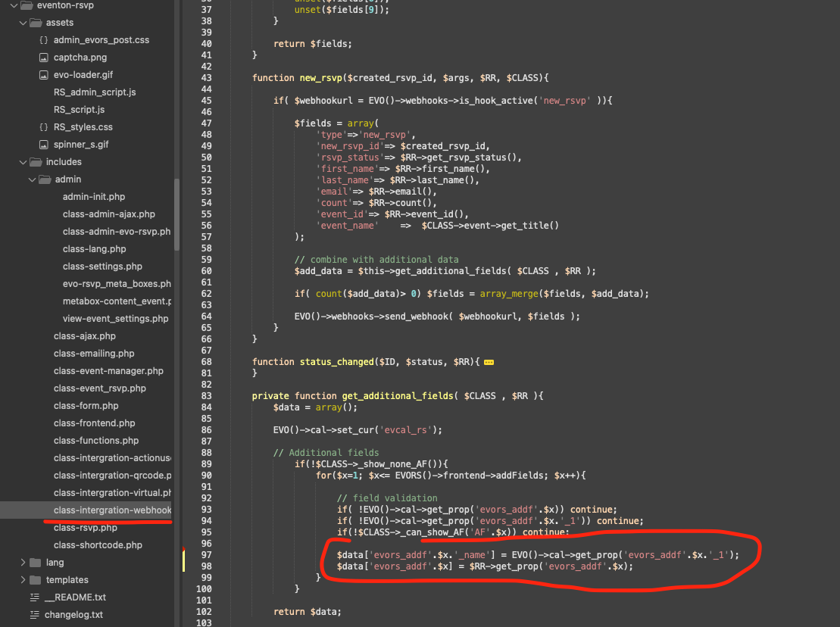Click the admin folder icon
This screenshot has height=627, width=840.
[45, 179]
